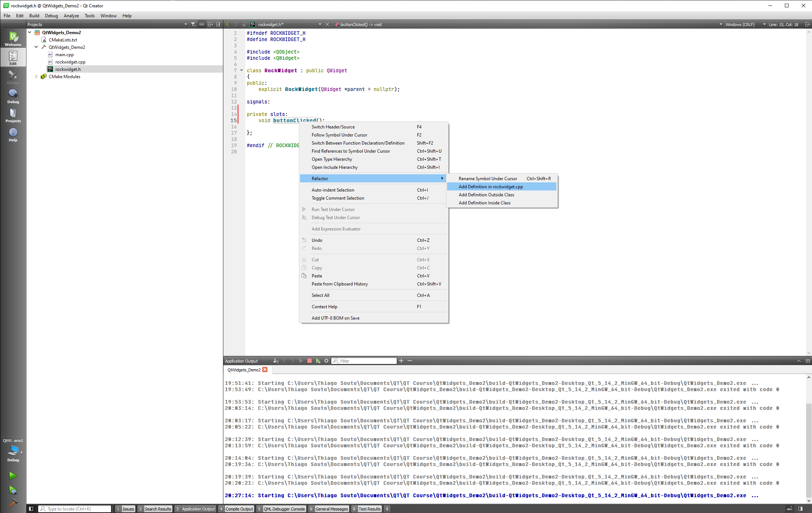Open Application Output settings gear
The image size is (812, 513).
click(326, 361)
